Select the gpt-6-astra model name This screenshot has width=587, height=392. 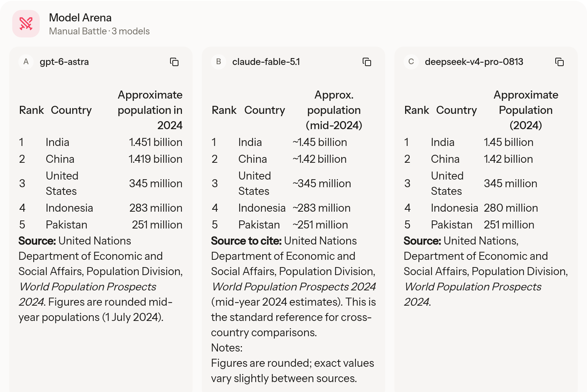pyautogui.click(x=64, y=62)
